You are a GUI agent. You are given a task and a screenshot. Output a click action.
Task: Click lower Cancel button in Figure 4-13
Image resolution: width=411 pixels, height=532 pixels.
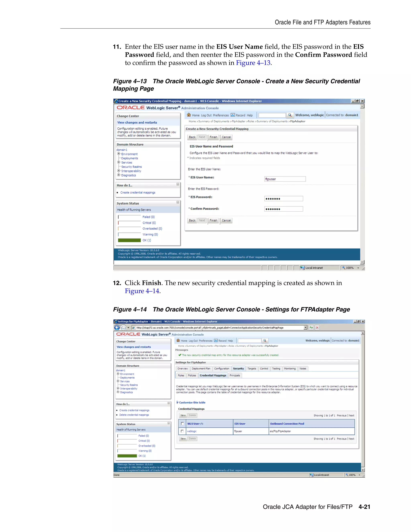[226, 220]
